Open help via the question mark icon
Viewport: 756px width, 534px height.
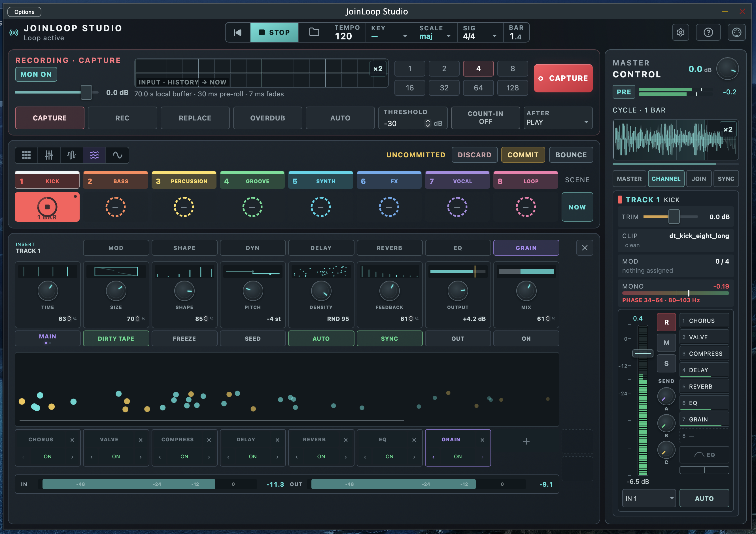point(708,32)
